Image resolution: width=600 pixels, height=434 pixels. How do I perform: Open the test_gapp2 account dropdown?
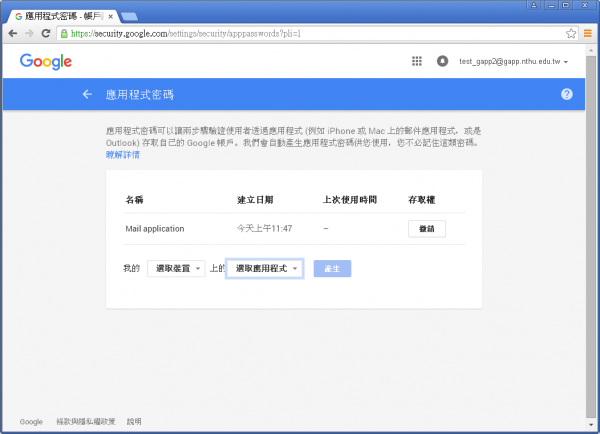coord(513,62)
